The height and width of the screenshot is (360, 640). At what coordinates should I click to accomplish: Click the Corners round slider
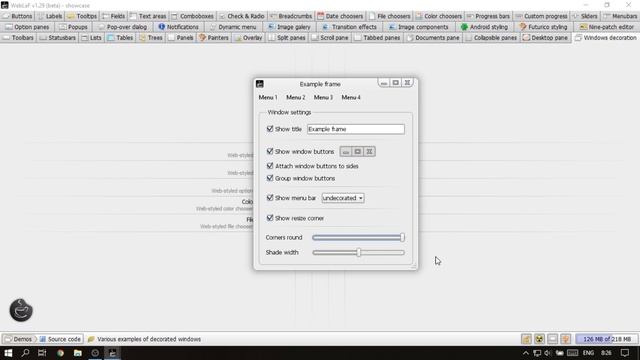358,237
